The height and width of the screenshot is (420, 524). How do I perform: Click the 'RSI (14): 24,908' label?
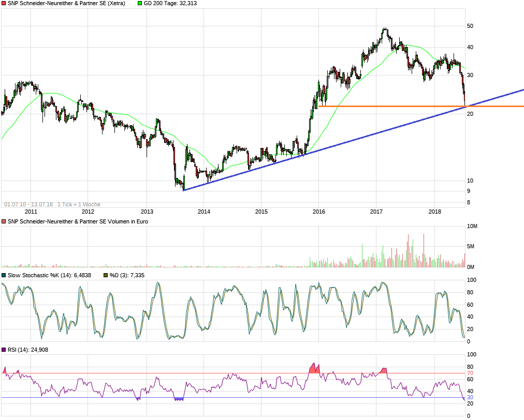[28, 350]
